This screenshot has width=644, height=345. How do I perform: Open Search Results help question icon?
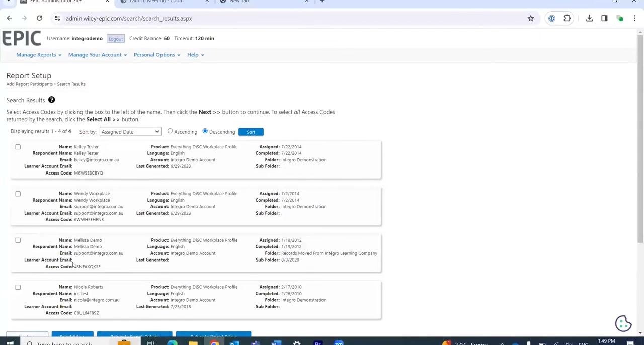[x=51, y=100]
